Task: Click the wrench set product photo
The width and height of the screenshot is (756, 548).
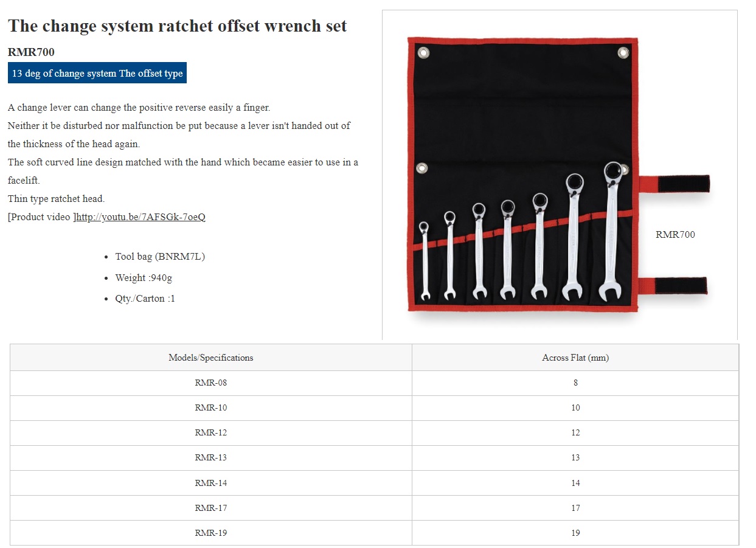Action: pos(558,175)
